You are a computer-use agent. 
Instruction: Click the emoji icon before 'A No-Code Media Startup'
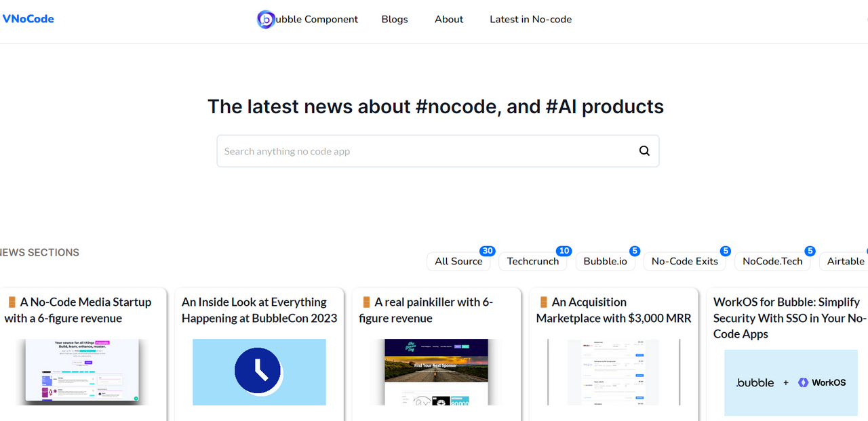click(x=12, y=302)
